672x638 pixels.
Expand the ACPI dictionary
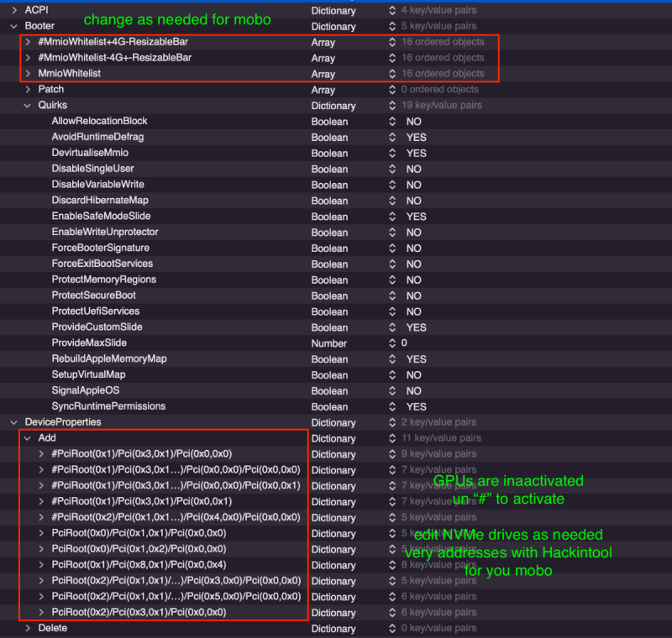click(x=15, y=11)
